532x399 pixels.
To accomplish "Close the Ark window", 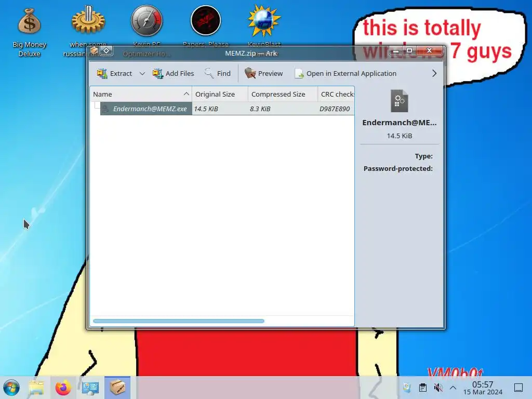I will click(430, 51).
